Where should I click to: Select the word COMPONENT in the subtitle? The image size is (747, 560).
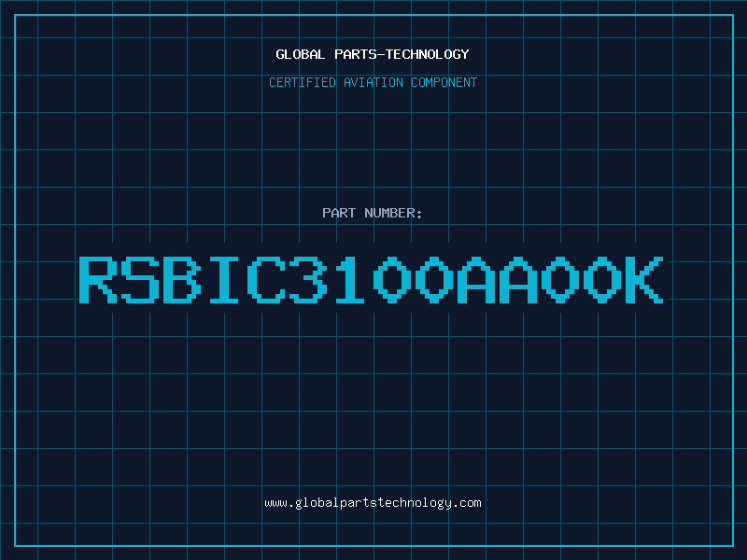(444, 82)
